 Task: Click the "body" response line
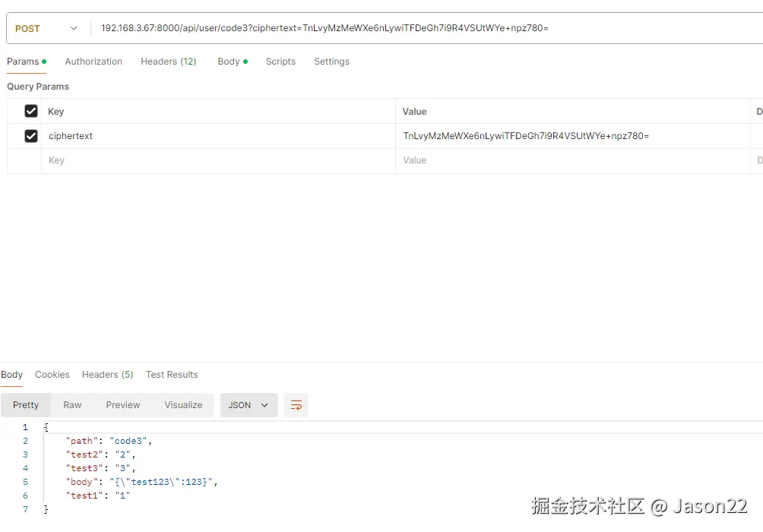(141, 482)
